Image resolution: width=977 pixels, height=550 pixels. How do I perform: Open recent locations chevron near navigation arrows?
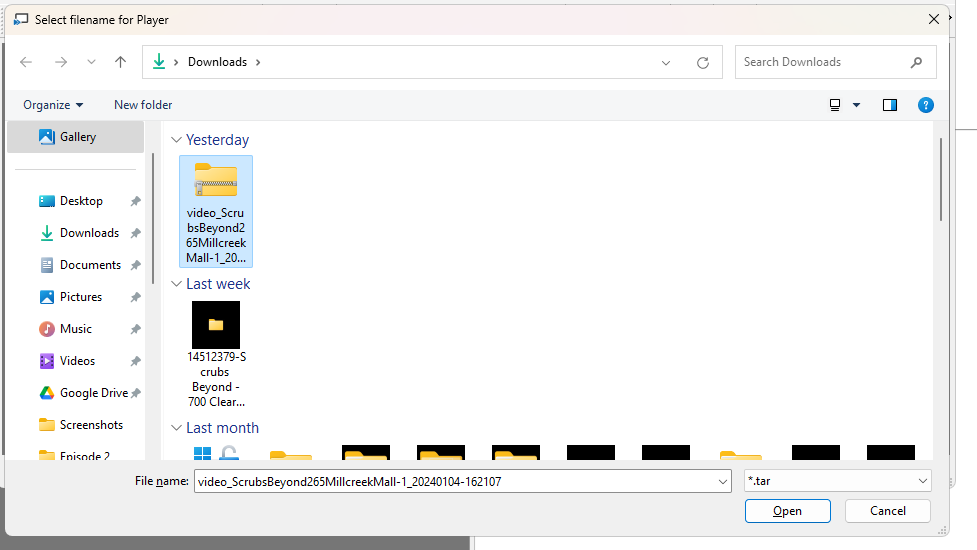92,62
